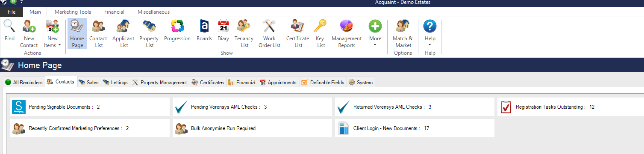Open the Applicant List
644x154 pixels.
pyautogui.click(x=123, y=33)
